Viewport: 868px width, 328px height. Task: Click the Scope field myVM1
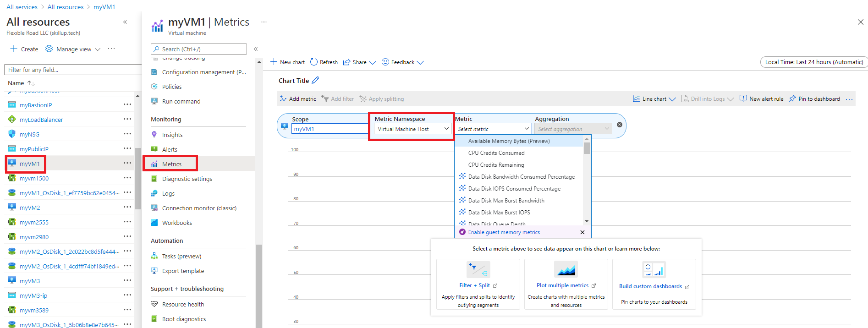(330, 129)
